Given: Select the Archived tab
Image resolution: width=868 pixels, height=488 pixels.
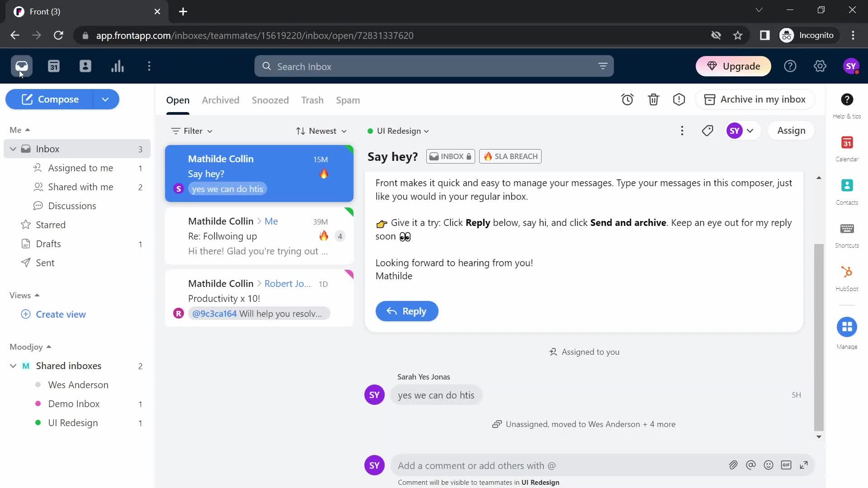Looking at the screenshot, I should [x=221, y=99].
